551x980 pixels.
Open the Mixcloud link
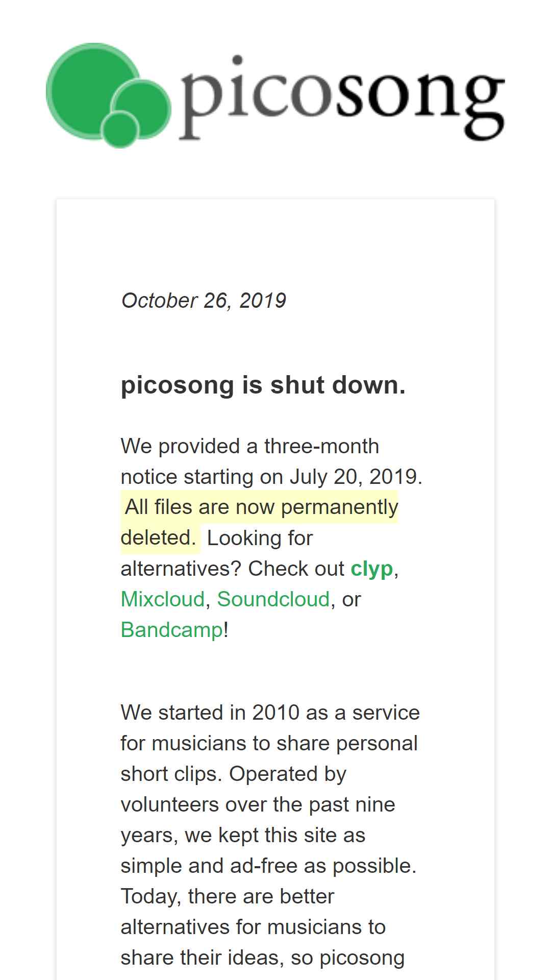click(x=162, y=599)
